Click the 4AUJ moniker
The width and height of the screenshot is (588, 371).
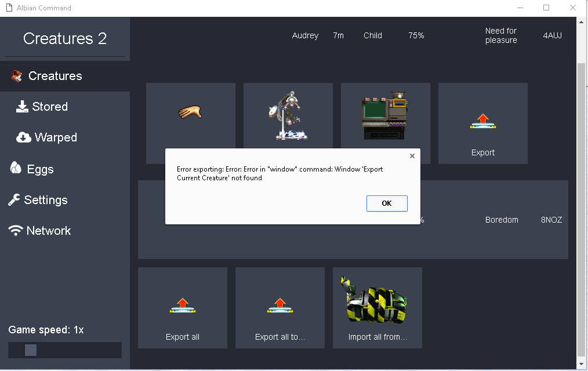tap(553, 35)
